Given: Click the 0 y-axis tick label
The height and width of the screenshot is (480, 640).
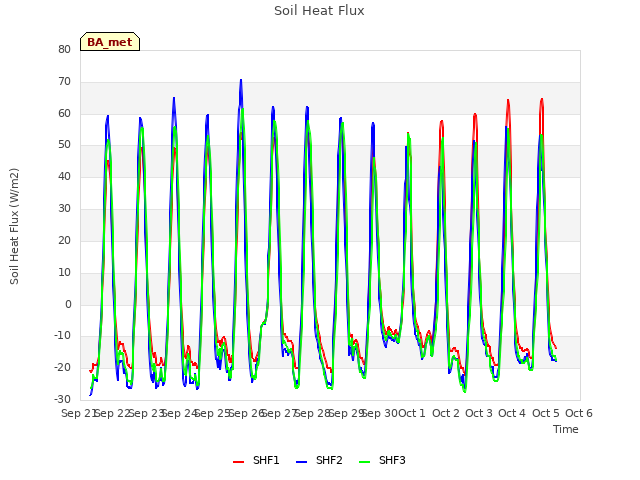Looking at the screenshot, I should (x=68, y=304).
